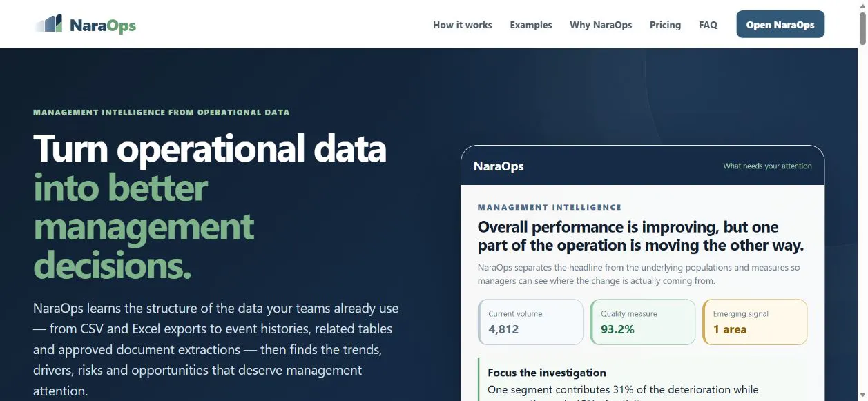
Task: Click 'Turn operational data' headline
Action: tap(209, 148)
